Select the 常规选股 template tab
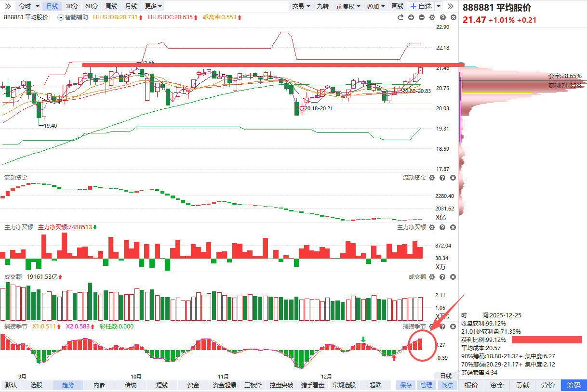Image resolution: width=587 pixels, height=392 pixels. click(345, 385)
